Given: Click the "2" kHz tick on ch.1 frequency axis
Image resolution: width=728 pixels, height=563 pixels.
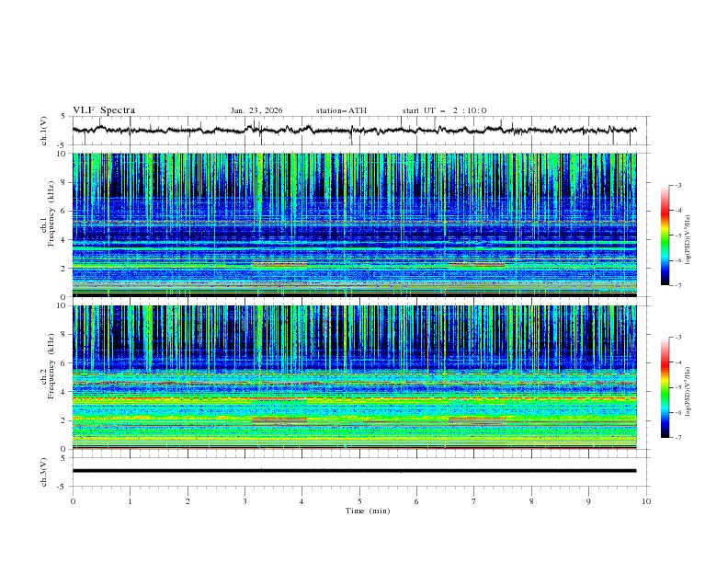Looking at the screenshot, I should point(65,269).
